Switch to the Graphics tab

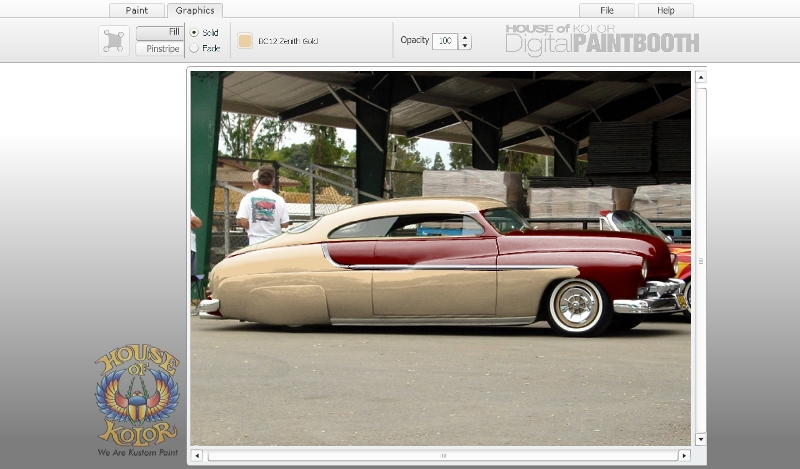tap(195, 10)
